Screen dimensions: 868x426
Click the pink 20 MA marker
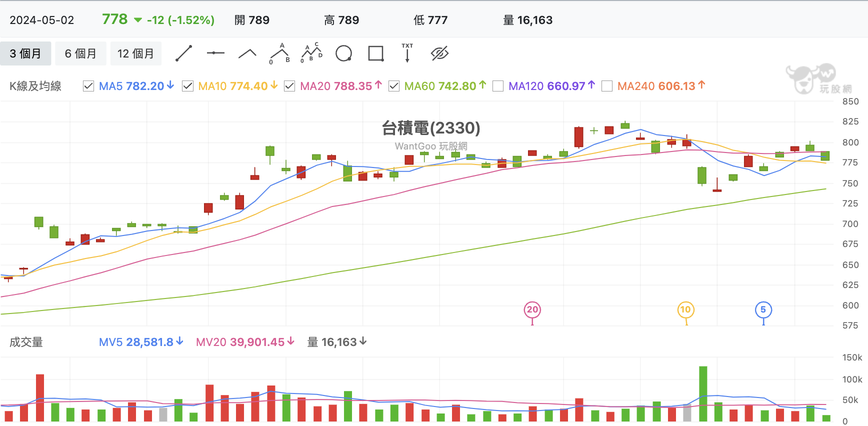coord(532,310)
